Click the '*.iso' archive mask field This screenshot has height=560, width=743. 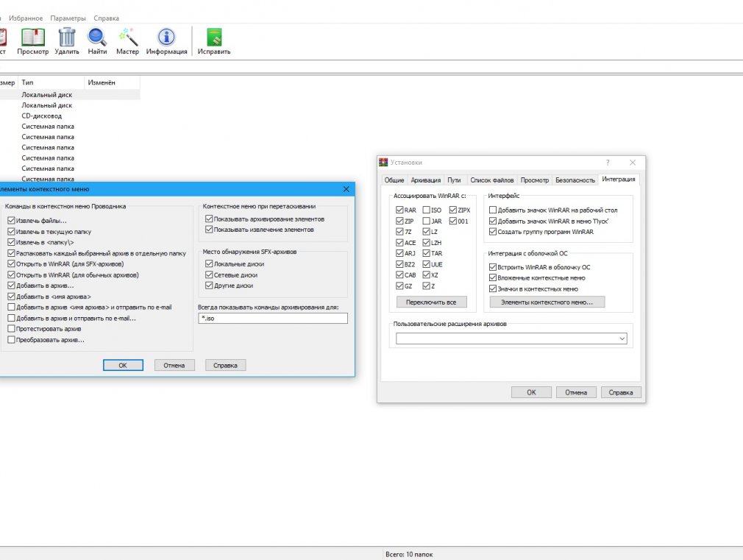[x=272, y=318]
